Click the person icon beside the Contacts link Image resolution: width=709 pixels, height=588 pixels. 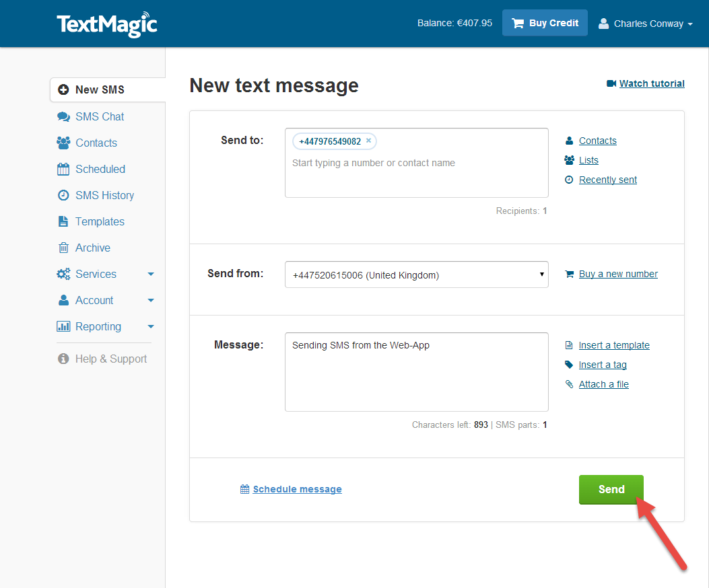[569, 141]
